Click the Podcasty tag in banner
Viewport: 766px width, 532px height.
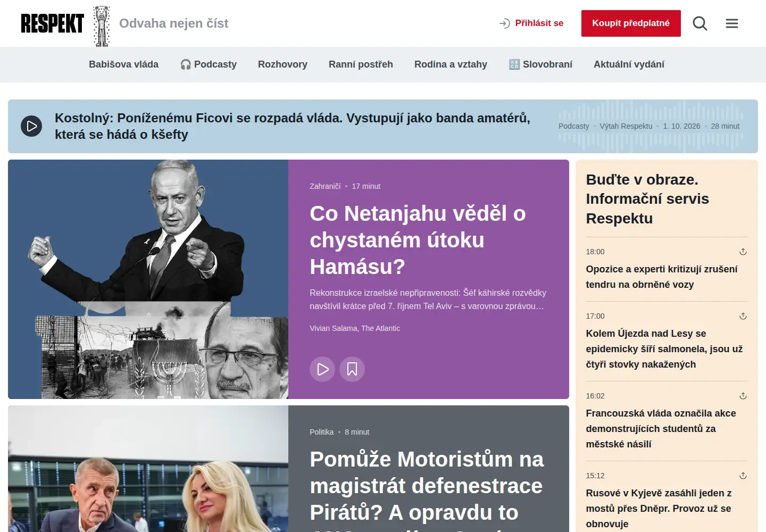coord(573,126)
